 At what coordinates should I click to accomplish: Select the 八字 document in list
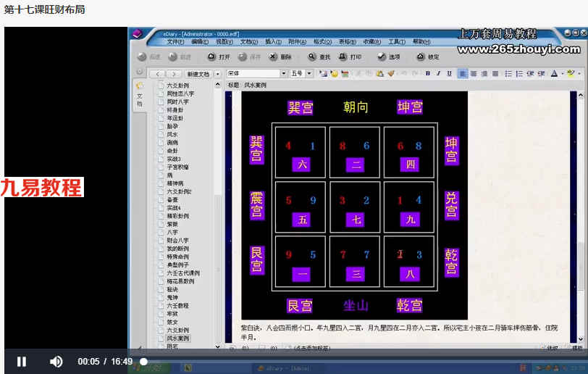[172, 233]
